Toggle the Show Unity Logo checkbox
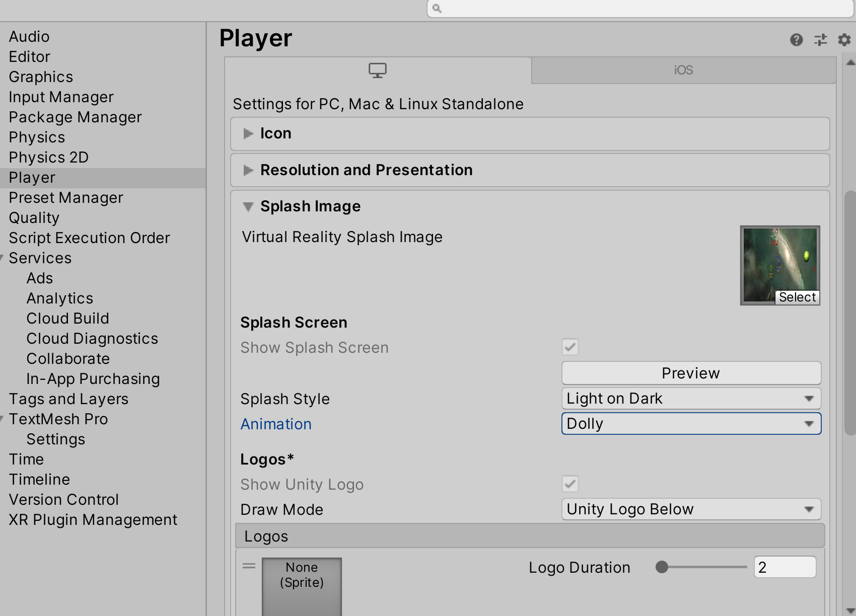856x616 pixels. click(569, 484)
